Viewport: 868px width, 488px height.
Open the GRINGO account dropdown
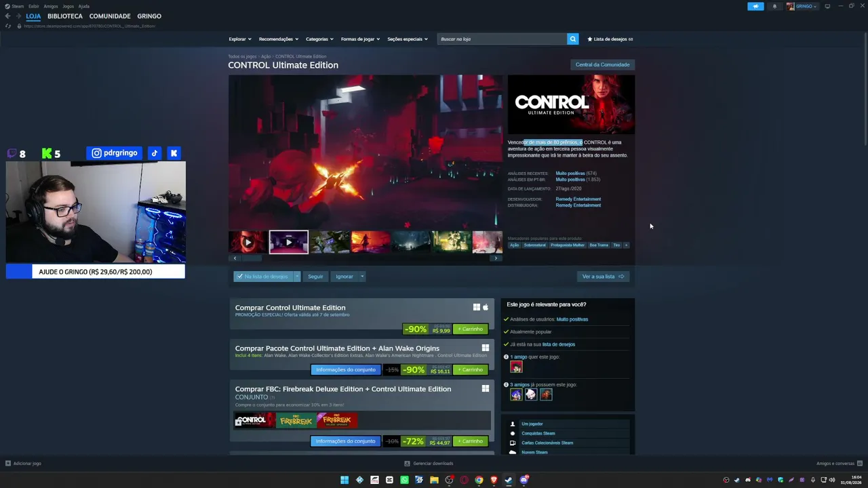click(802, 6)
